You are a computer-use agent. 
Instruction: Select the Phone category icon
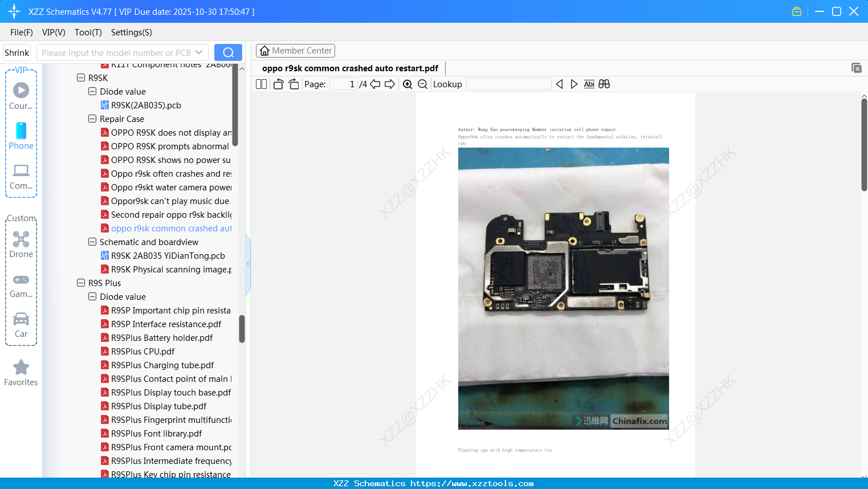click(21, 136)
